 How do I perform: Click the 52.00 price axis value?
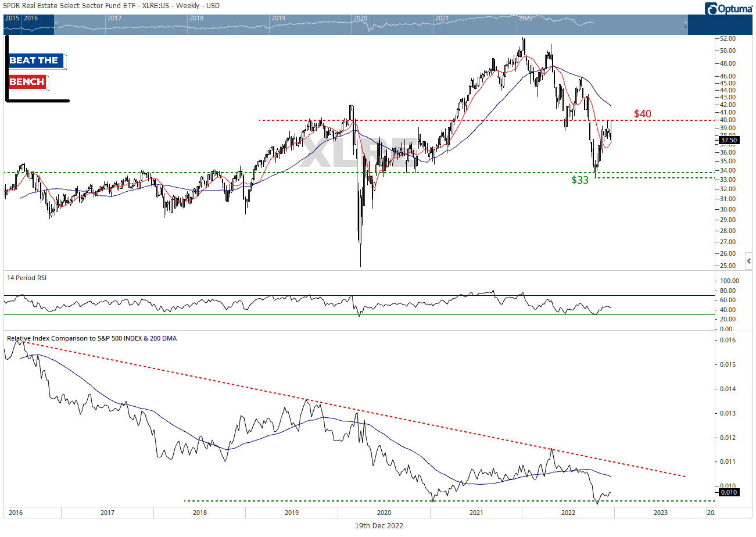(729, 38)
